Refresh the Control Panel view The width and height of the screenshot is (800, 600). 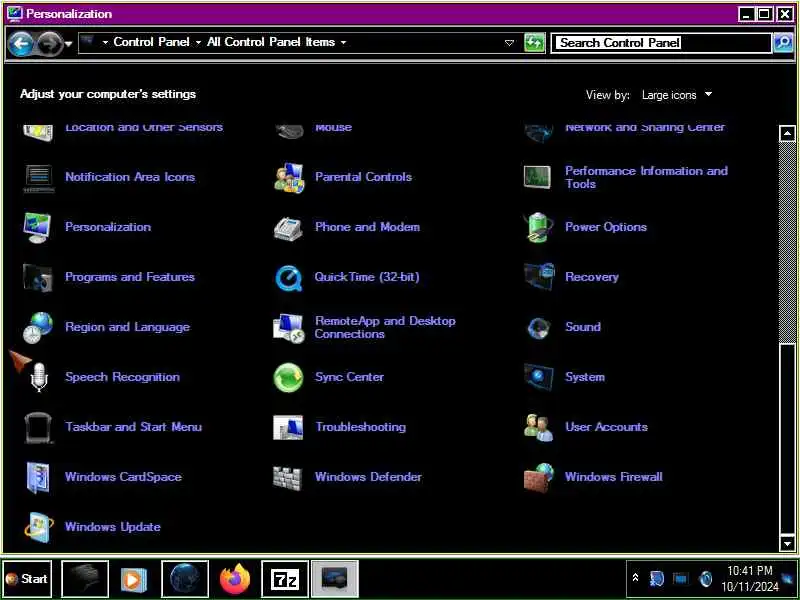pos(534,43)
